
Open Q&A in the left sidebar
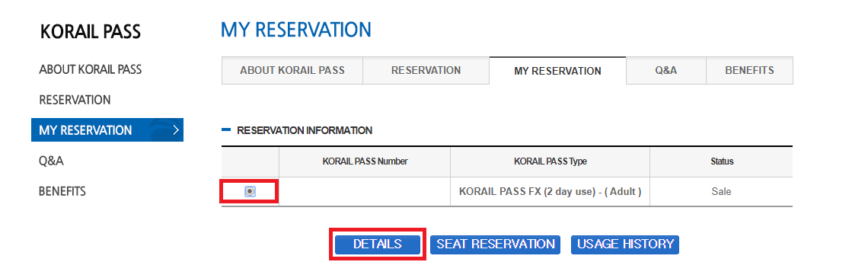52,161
